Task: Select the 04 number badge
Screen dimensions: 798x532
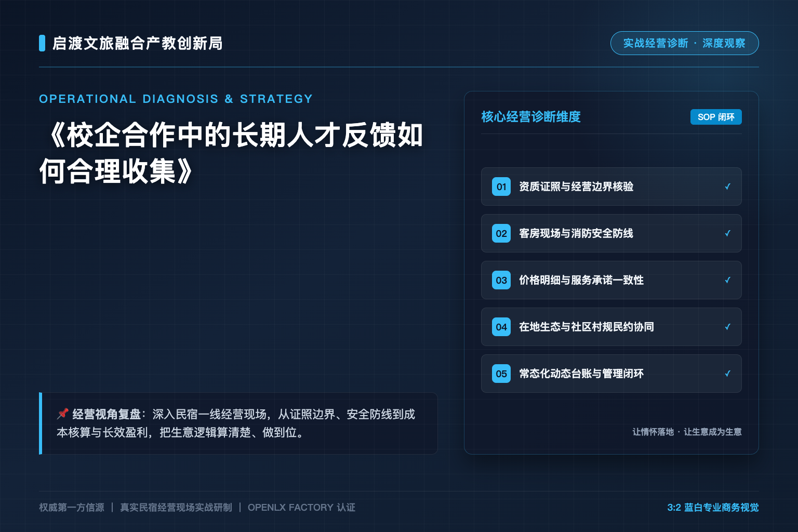Action: [x=501, y=327]
